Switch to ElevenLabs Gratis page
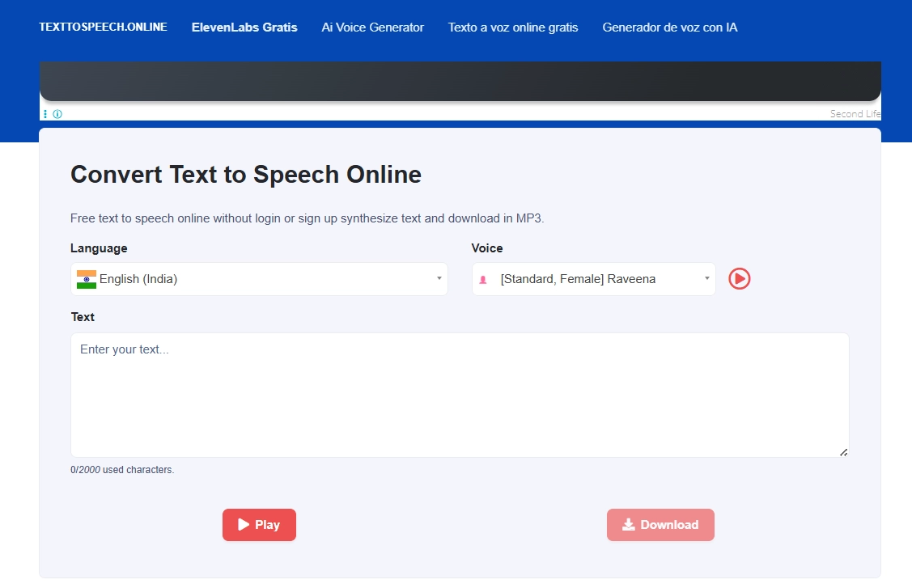 [x=244, y=27]
